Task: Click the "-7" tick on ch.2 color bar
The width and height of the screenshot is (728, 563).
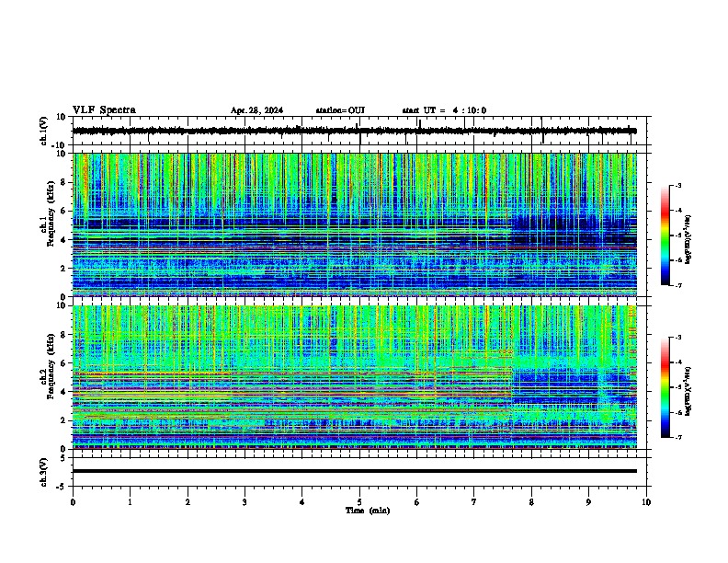Action: [x=678, y=437]
